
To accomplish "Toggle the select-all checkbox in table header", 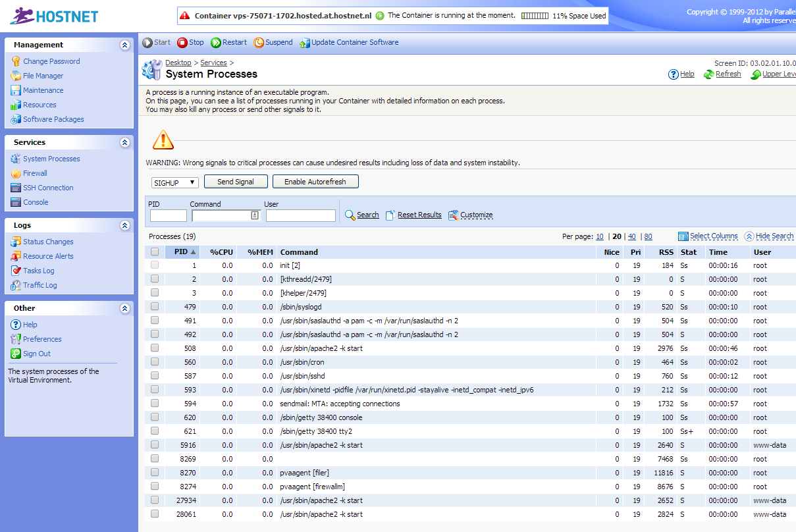I will (x=155, y=252).
